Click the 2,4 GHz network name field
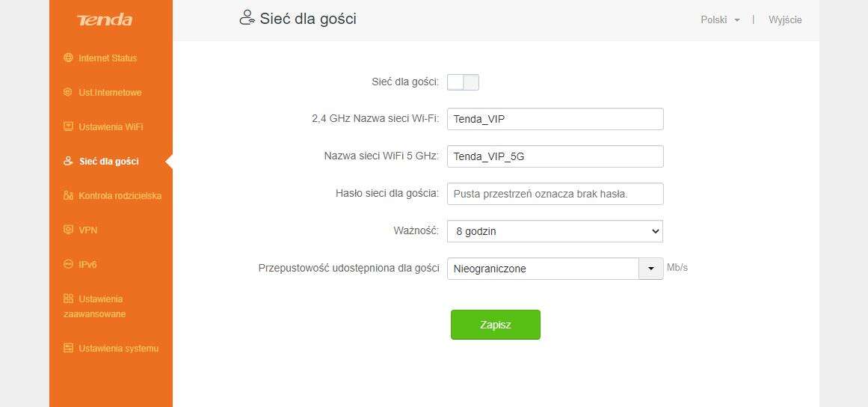Viewport: 868px width, 407px height. click(x=555, y=119)
